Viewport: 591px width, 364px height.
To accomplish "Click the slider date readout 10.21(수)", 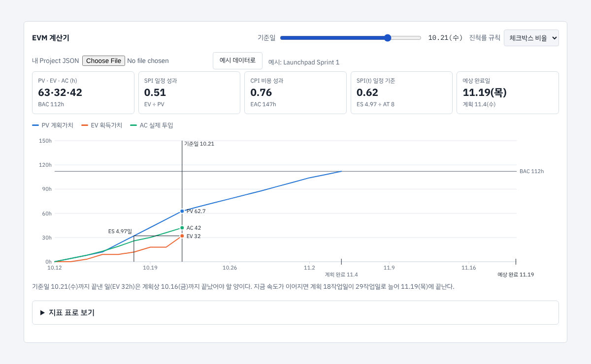I will pos(446,38).
